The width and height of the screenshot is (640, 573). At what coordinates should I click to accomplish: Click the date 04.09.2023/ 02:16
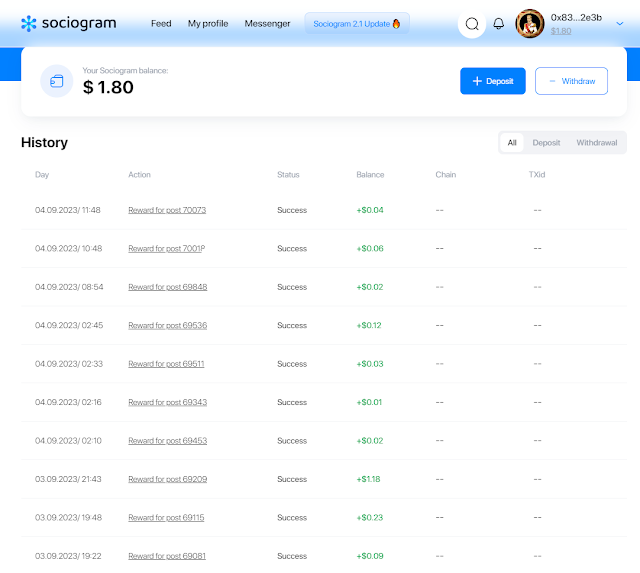click(x=68, y=402)
